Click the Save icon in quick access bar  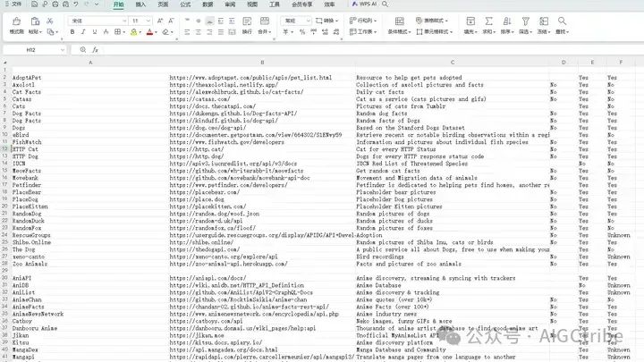[35, 4]
